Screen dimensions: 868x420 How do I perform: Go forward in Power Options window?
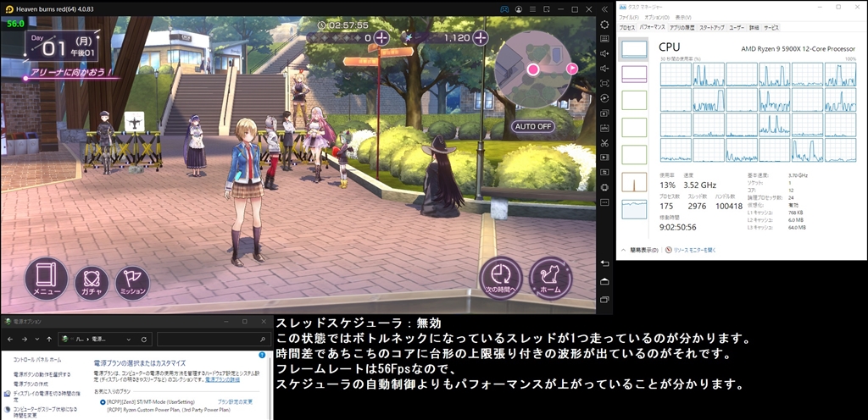[x=24, y=339]
